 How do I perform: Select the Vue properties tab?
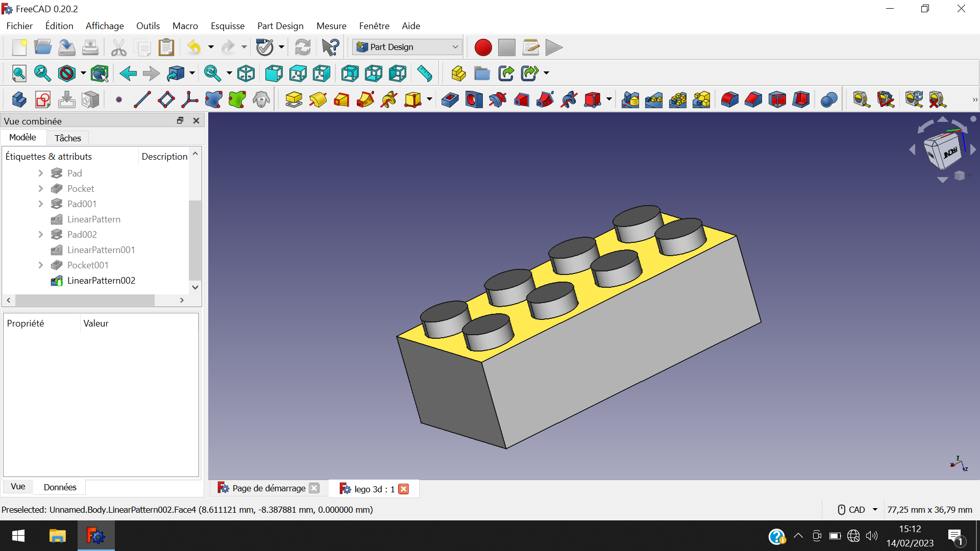18,486
